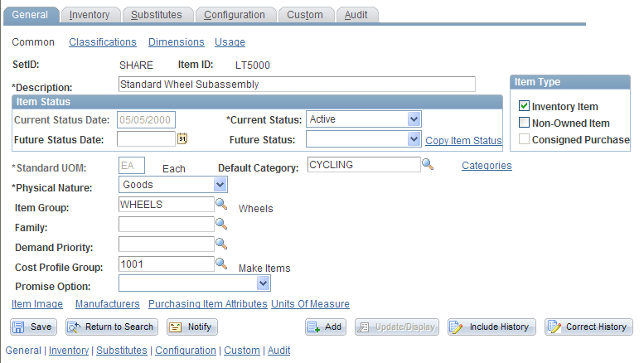This screenshot has width=644, height=363.
Task: Open the Units Of Measure link
Action: coord(310,304)
